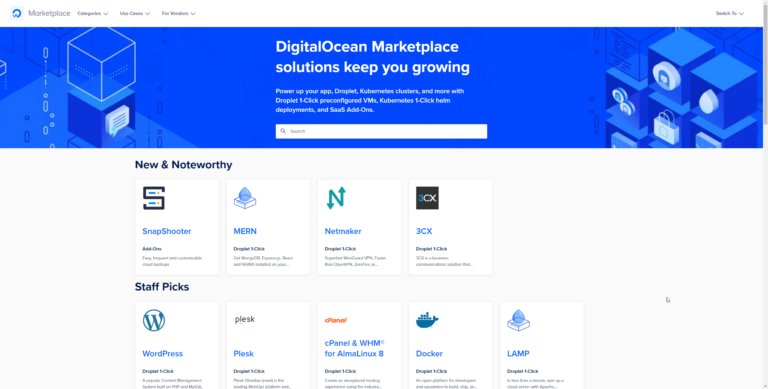Viewport: 768px width, 389px height.
Task: Open the Use Cases dropdown
Action: (135, 13)
